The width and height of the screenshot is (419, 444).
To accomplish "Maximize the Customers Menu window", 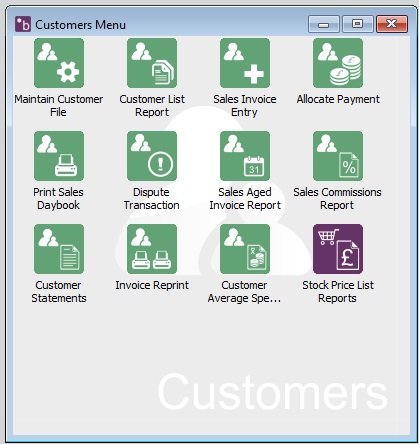I will pyautogui.click(x=358, y=24).
